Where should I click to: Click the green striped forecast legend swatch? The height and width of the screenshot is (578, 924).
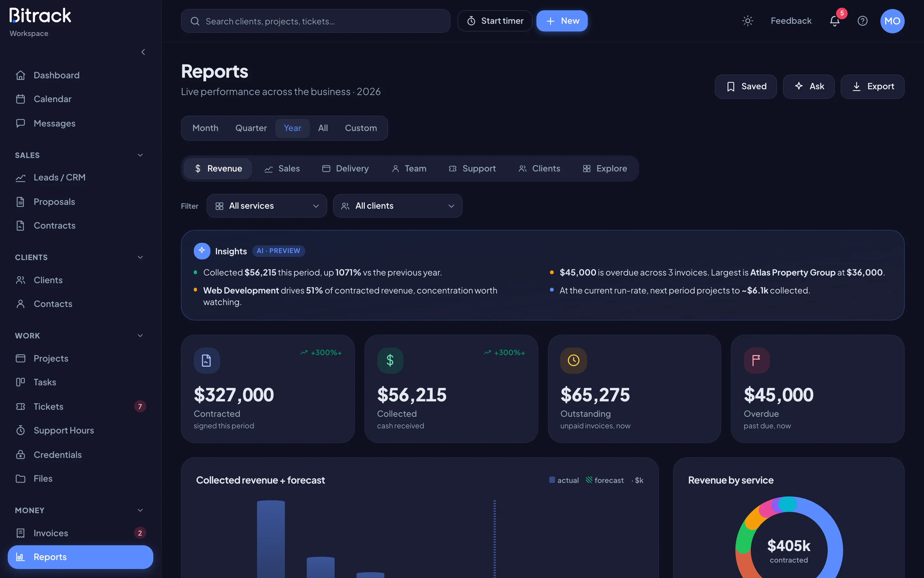(x=589, y=480)
